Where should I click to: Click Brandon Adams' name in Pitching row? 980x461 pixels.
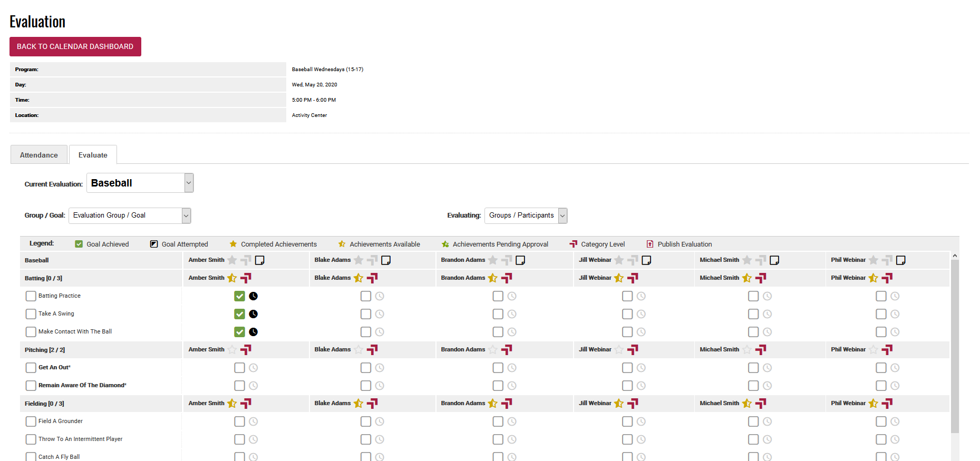click(x=463, y=350)
